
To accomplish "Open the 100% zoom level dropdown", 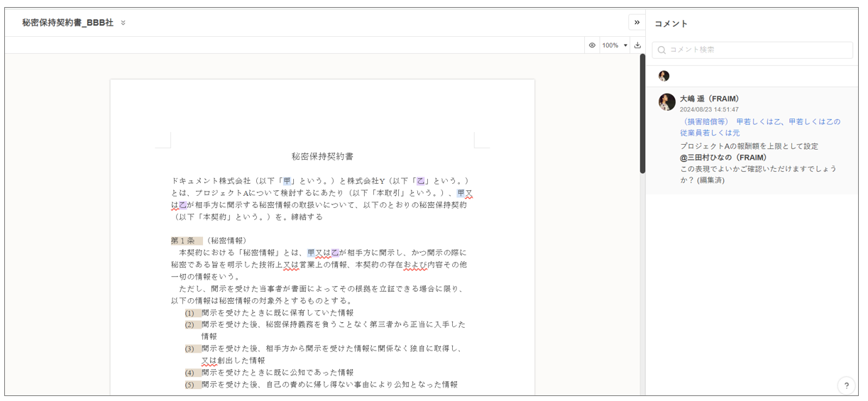I will 614,45.
